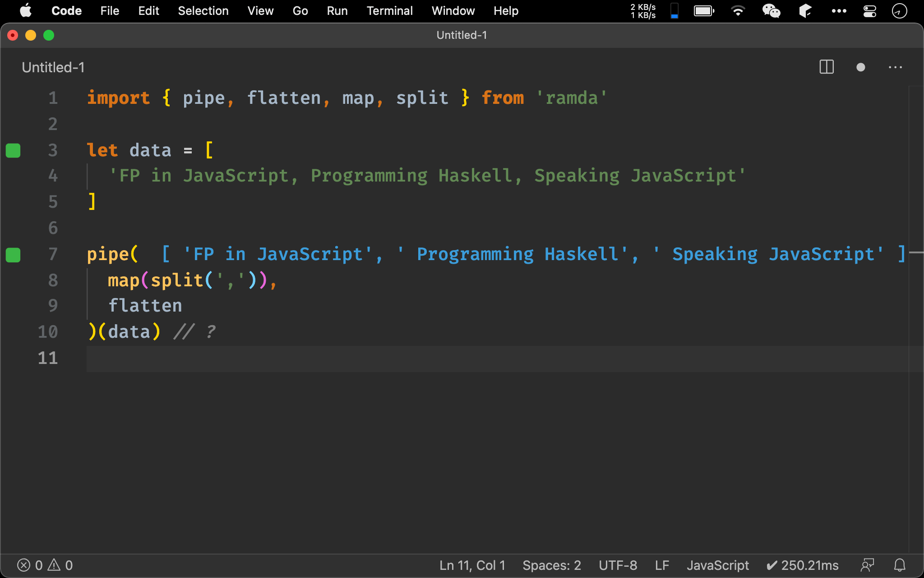Open the feedback icon in status bar
The height and width of the screenshot is (578, 924).
tap(867, 565)
